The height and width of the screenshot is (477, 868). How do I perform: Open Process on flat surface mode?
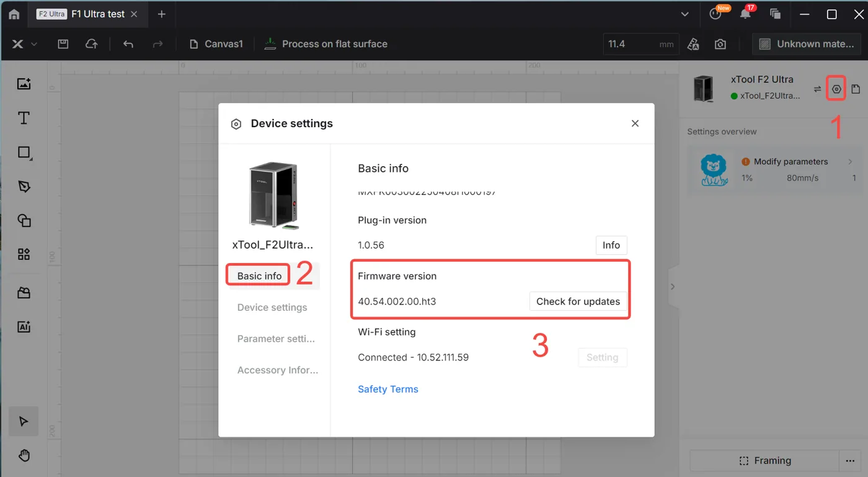click(325, 44)
